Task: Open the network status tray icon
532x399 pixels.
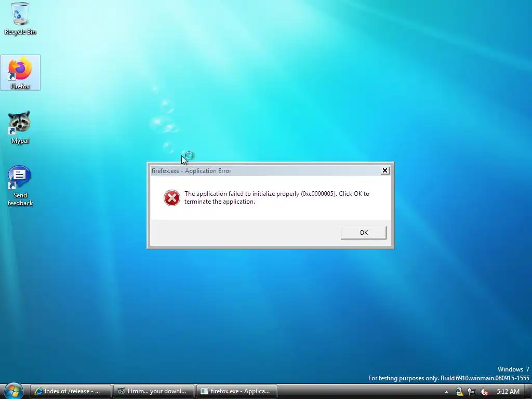Action: [x=472, y=392]
